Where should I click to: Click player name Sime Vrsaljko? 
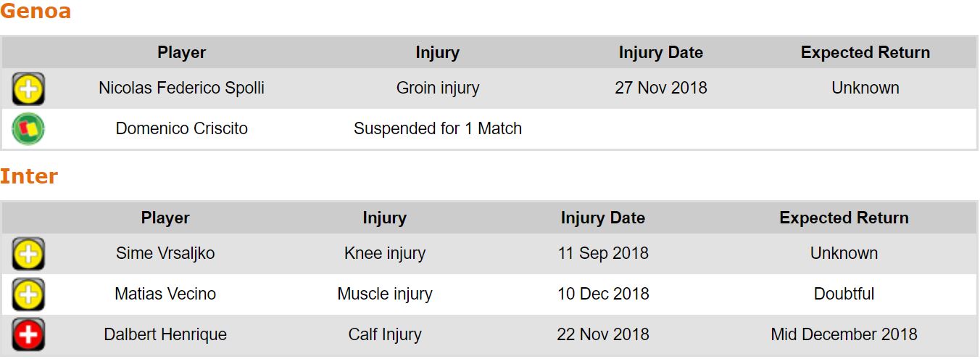165,254
